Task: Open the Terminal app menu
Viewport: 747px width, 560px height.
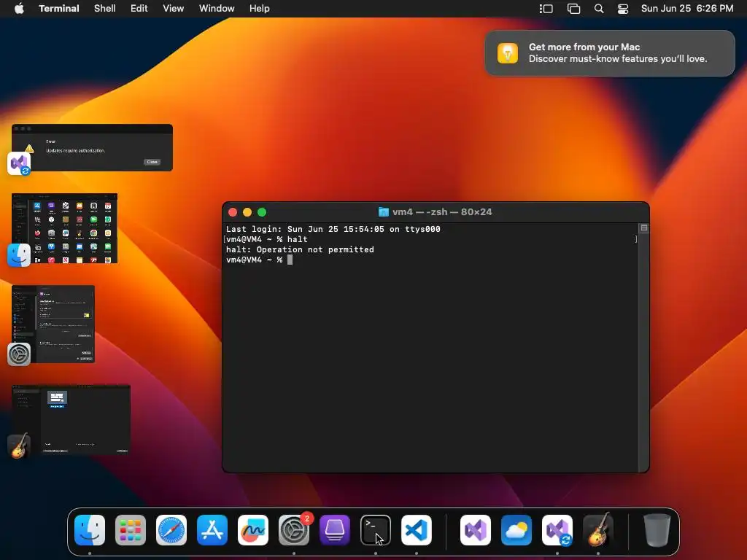Action: pos(58,9)
